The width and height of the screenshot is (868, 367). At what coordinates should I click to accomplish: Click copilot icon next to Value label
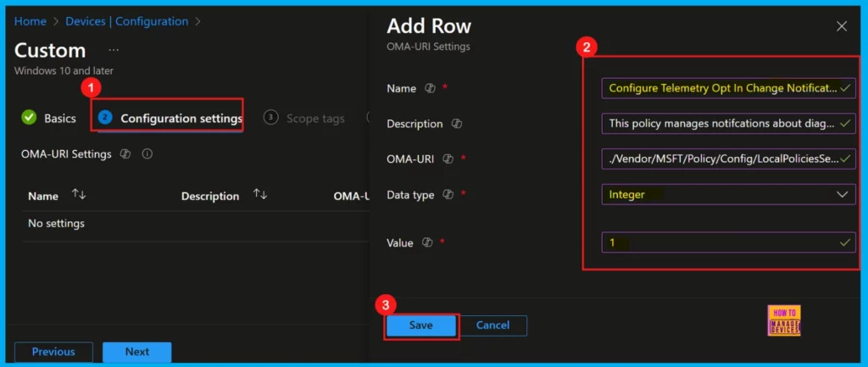pos(427,242)
